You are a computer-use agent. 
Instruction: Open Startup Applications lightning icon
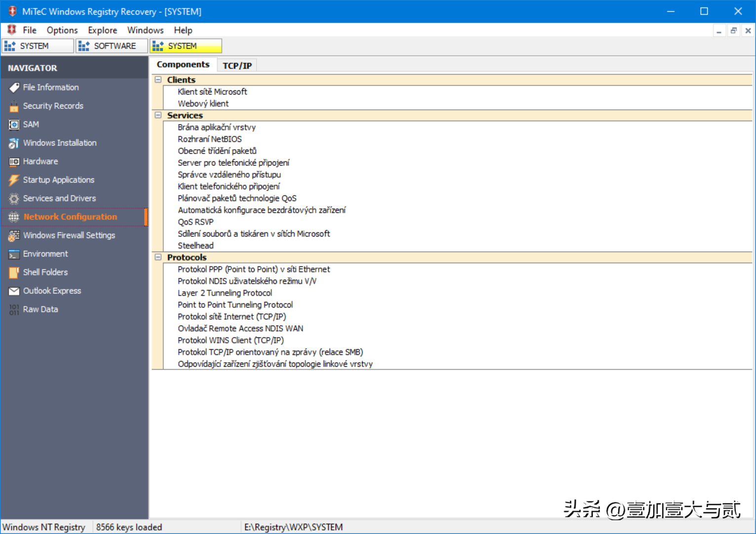[14, 180]
